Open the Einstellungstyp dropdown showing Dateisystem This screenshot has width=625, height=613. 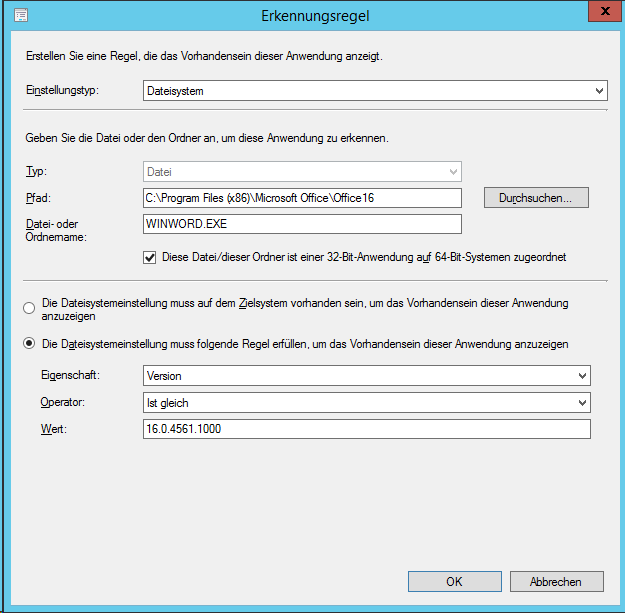coord(375,91)
